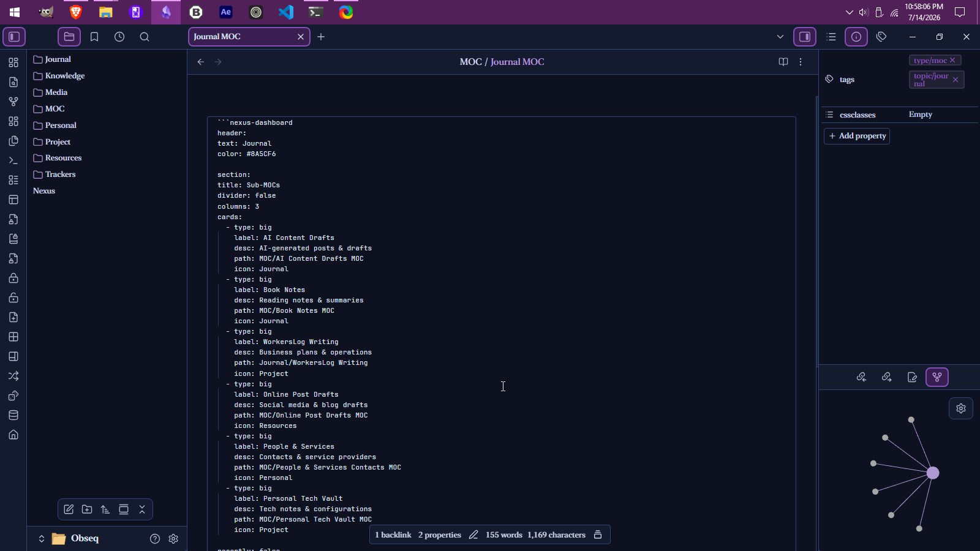Viewport: 980px width, 551px height.
Task: Open the search pane magnifier icon
Action: click(145, 37)
